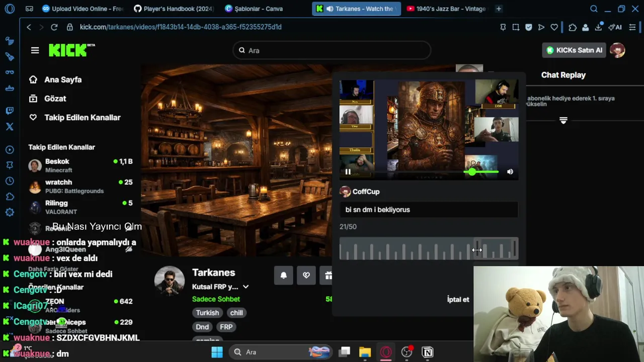Open Easy Setup sliders icon
Viewport: 644px width, 362px height.
click(x=632, y=27)
